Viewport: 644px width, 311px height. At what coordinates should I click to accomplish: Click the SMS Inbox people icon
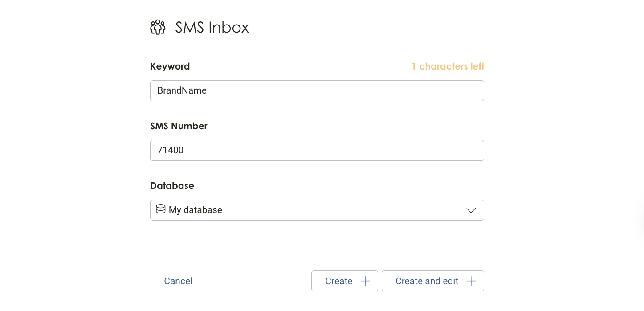158,27
